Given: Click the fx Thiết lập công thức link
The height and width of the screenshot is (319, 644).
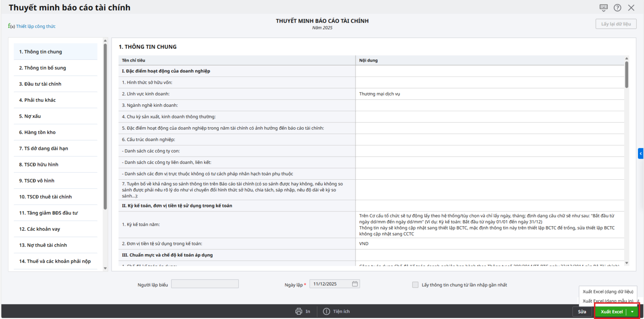Looking at the screenshot, I should click(x=32, y=26).
